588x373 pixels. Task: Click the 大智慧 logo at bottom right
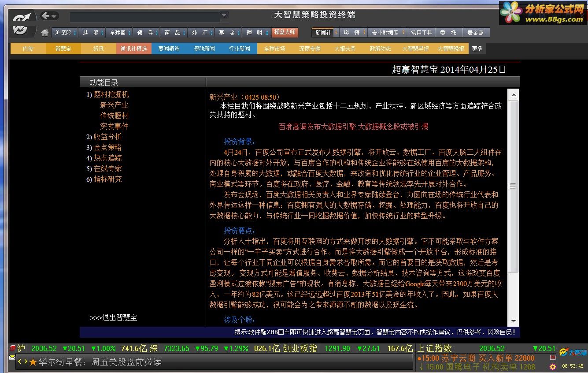(573, 352)
